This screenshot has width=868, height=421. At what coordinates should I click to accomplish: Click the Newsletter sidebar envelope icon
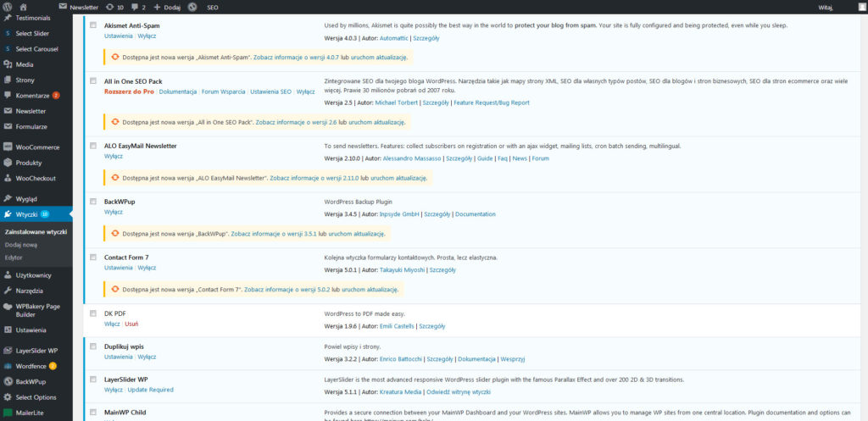click(x=7, y=111)
